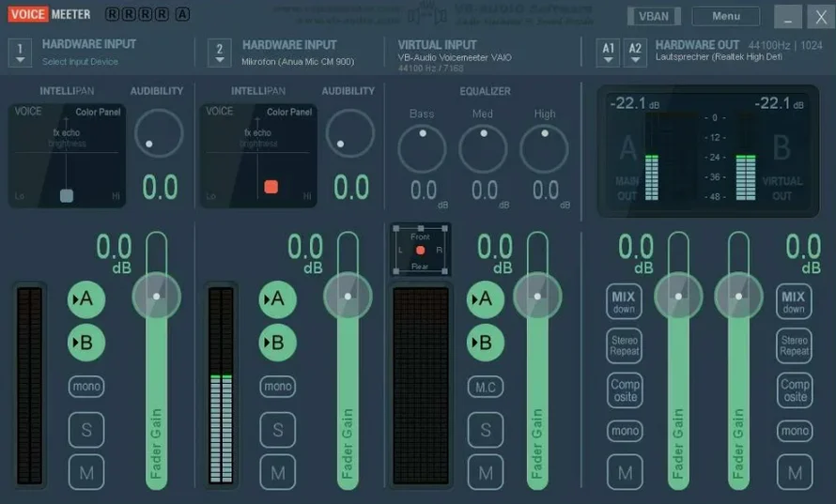The image size is (836, 504).
Task: Click the Mikrofon (Anua Mic CM 900) device name
Action: (x=298, y=62)
